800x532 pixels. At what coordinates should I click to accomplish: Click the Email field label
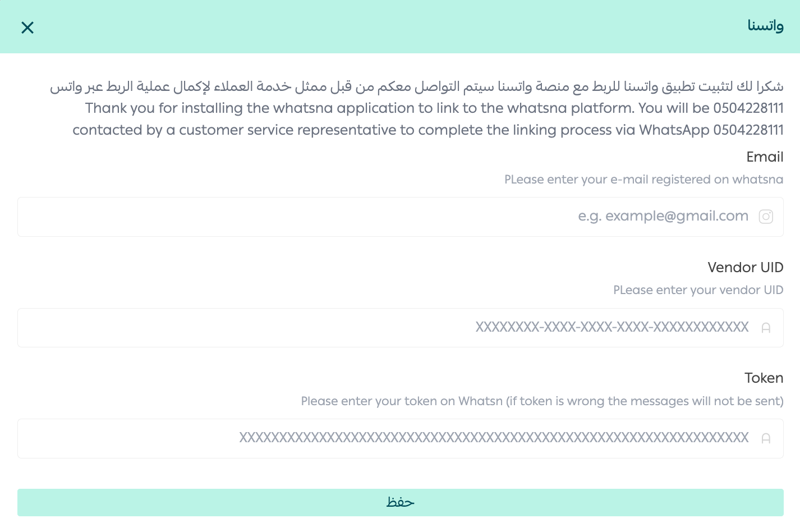pyautogui.click(x=765, y=157)
